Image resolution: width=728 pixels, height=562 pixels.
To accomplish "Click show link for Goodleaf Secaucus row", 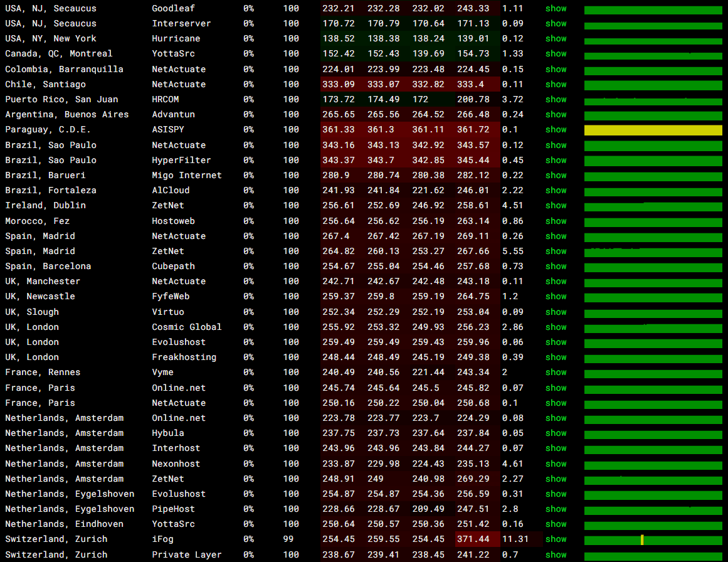I will coord(556,8).
